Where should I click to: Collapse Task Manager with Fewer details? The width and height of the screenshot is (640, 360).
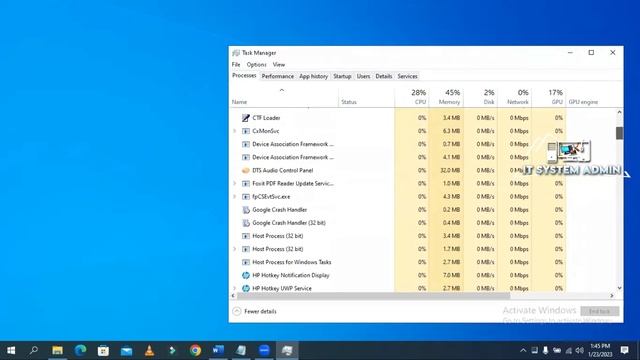click(x=254, y=311)
